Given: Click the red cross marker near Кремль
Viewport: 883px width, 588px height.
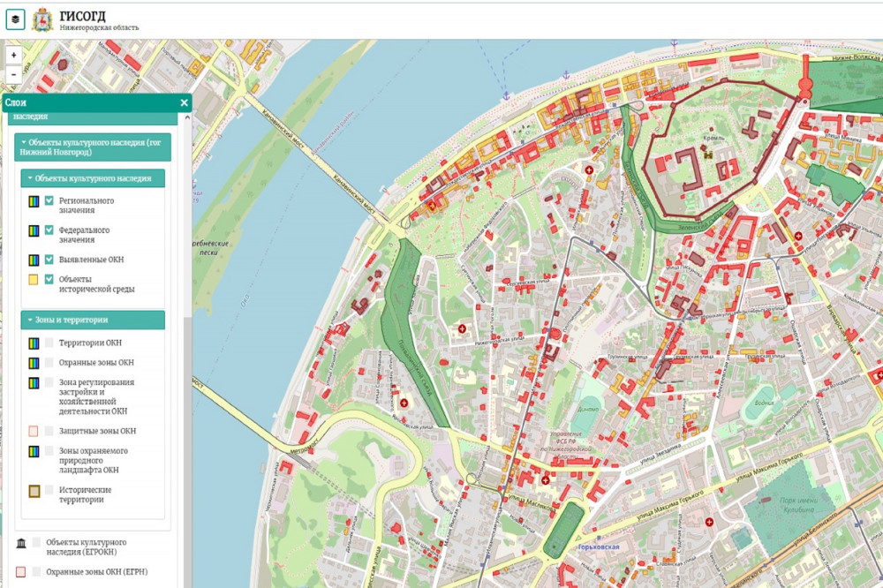Looking at the screenshot, I should pos(589,169).
